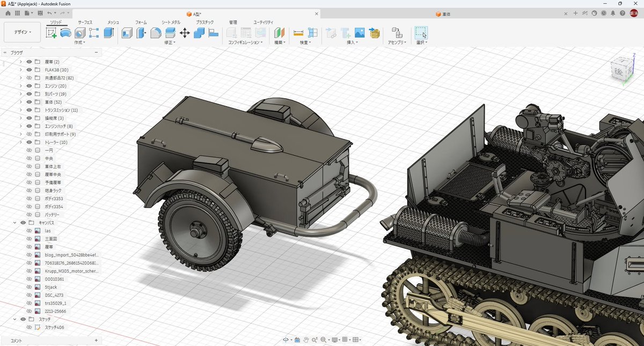Screen dimensions: 644x346
Task: Hide the エンジン (20) folder
Action: 29,86
